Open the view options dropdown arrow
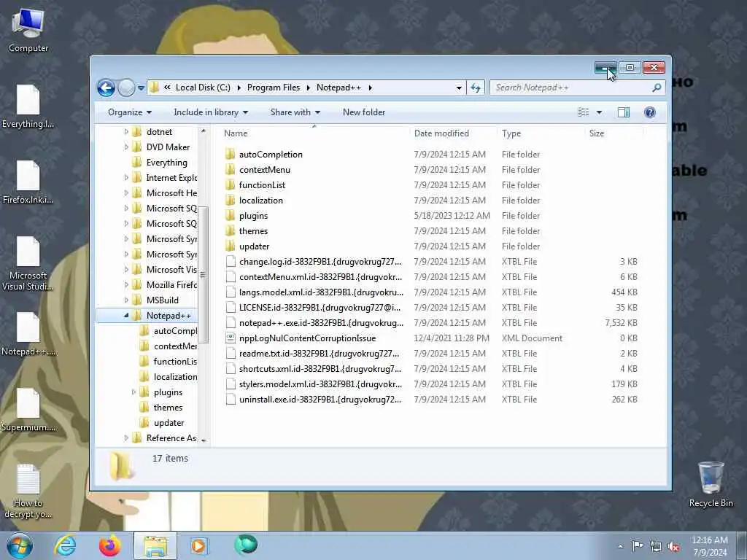 pyautogui.click(x=600, y=112)
